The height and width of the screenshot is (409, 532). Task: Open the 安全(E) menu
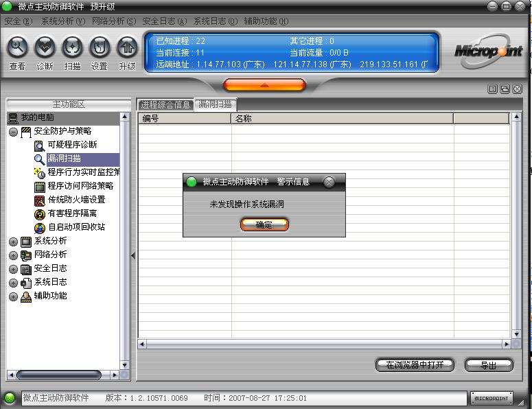19,21
